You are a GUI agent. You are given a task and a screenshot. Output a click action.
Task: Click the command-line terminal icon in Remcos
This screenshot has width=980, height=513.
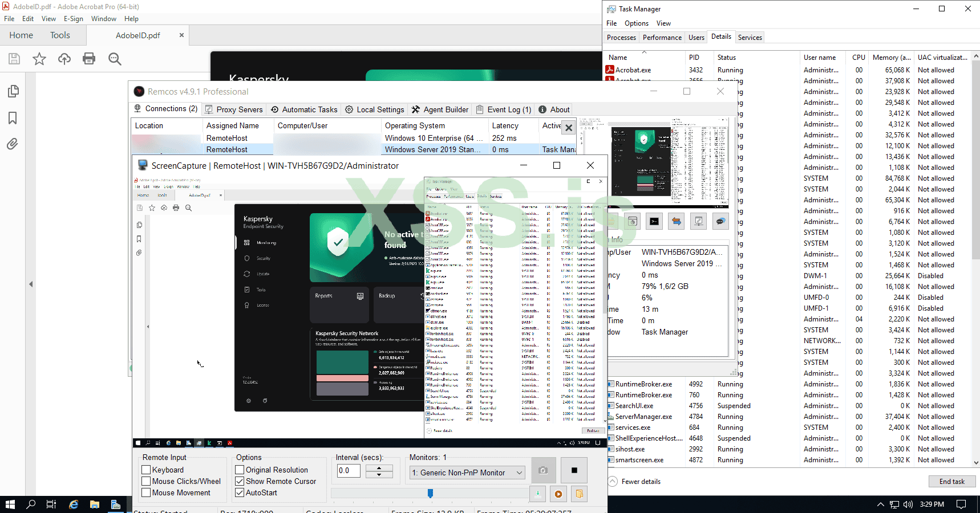coord(654,221)
